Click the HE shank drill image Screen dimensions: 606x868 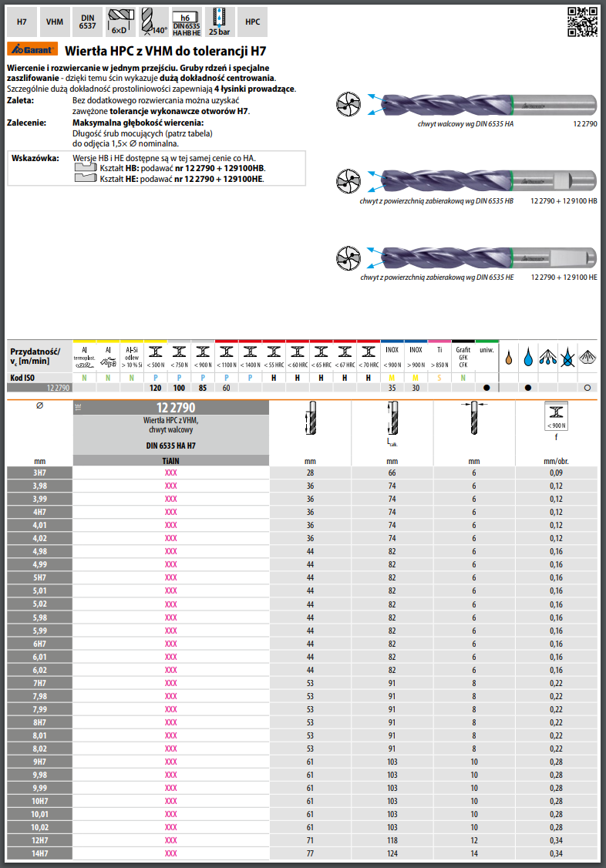489,258
